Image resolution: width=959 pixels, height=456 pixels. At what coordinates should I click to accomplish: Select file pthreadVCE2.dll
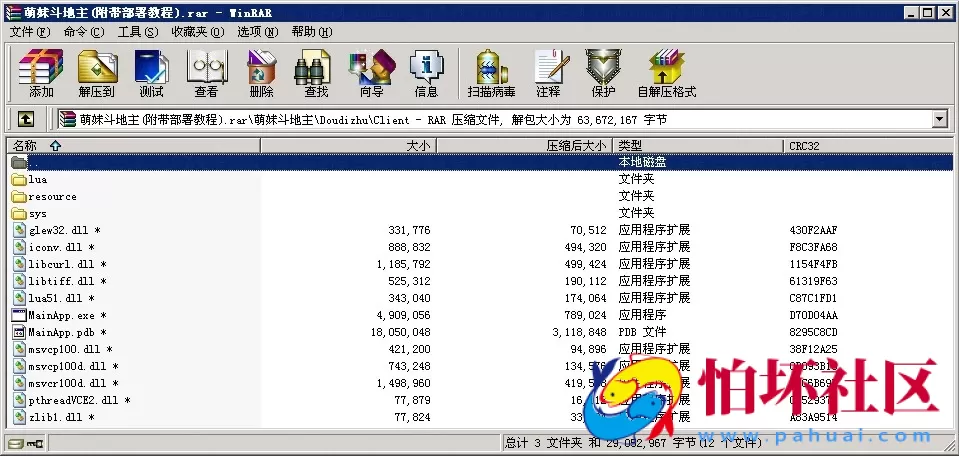click(x=80, y=401)
